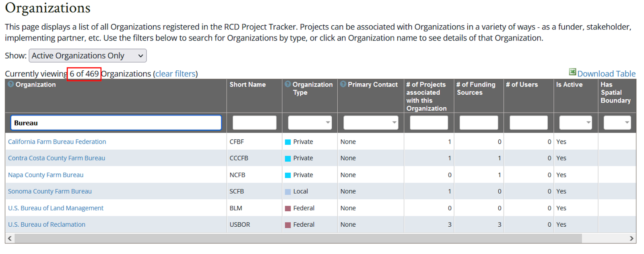This screenshot has height=254, width=644.
Task: Click help icon beside Primary Contact header
Action: (x=343, y=84)
